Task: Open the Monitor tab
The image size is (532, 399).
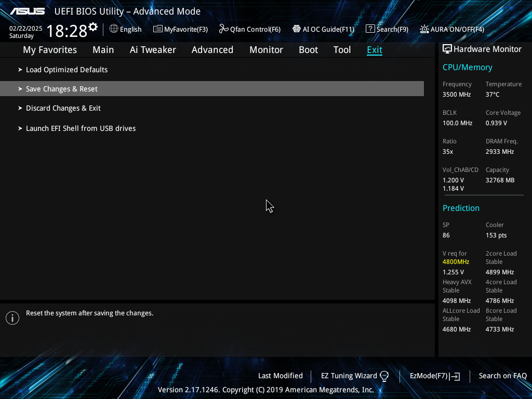Action: click(267, 50)
